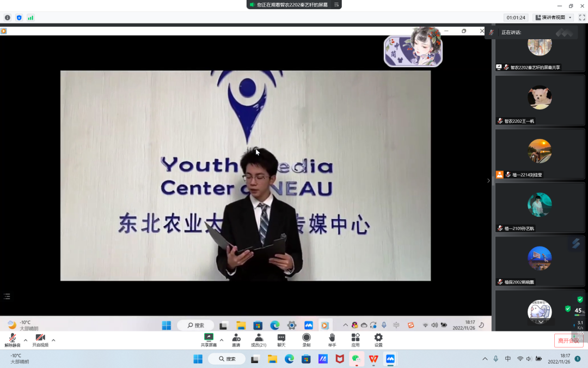Open meeting info circle icon

pyautogui.click(x=8, y=17)
